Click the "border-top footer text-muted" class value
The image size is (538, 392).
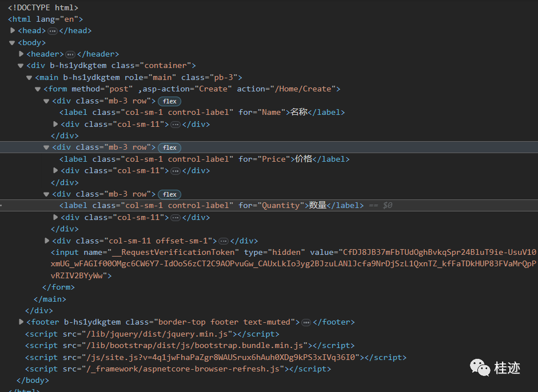click(x=224, y=322)
